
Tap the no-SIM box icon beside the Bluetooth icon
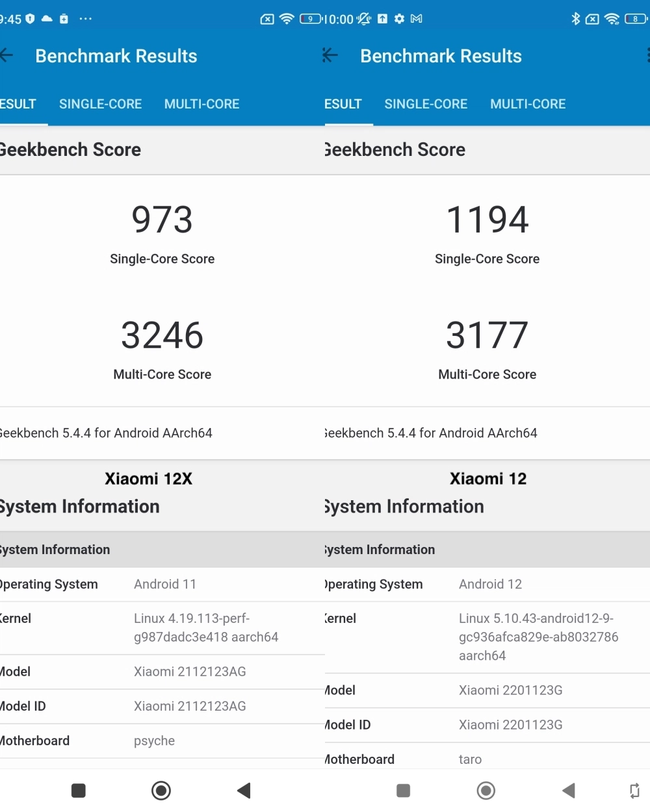coord(592,19)
